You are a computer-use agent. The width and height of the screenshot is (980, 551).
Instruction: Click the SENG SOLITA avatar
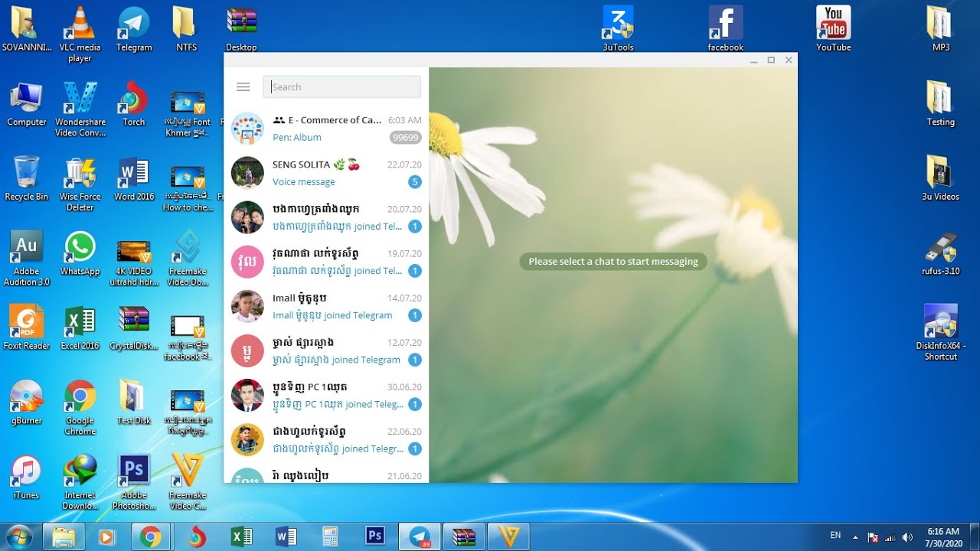click(247, 173)
